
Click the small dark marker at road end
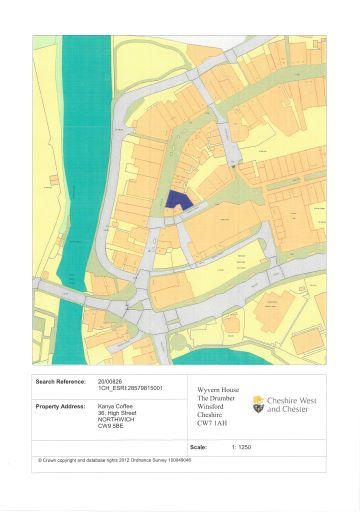click(x=233, y=165)
